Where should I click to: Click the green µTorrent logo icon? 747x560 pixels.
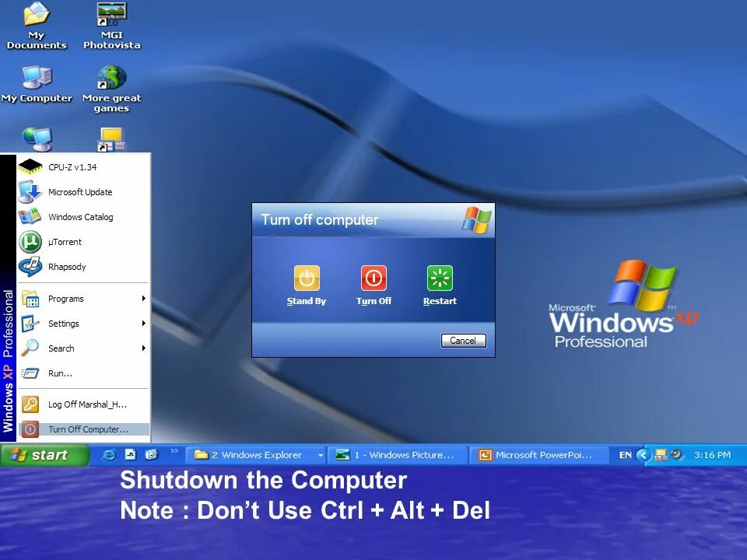tap(30, 242)
